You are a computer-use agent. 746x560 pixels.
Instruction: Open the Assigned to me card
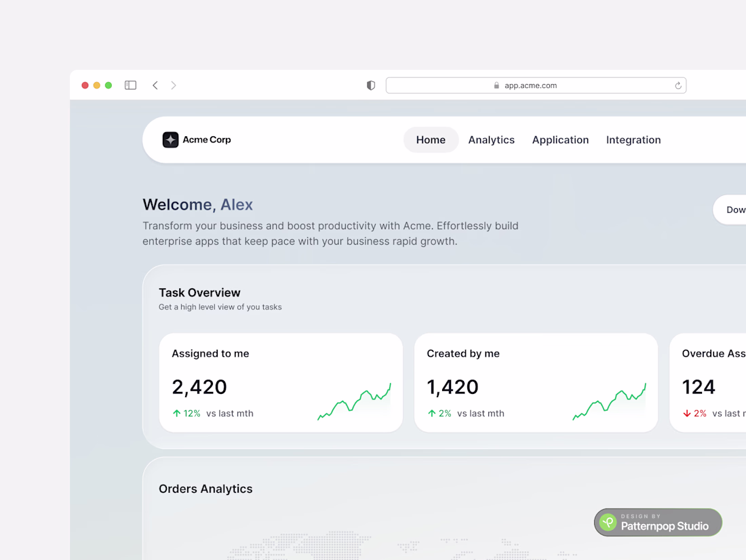[281, 382]
